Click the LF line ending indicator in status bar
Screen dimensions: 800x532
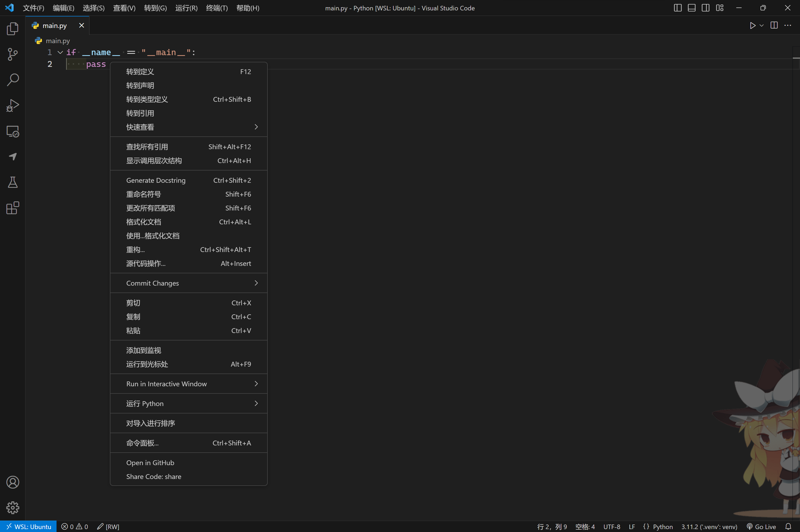click(632, 526)
